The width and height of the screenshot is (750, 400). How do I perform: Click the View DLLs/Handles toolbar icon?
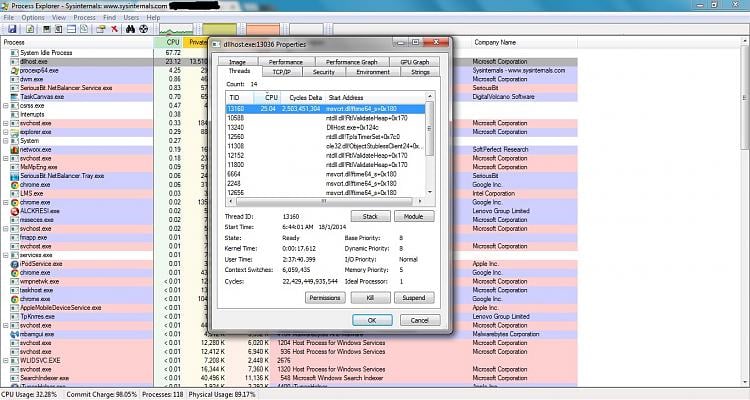[x=84, y=29]
